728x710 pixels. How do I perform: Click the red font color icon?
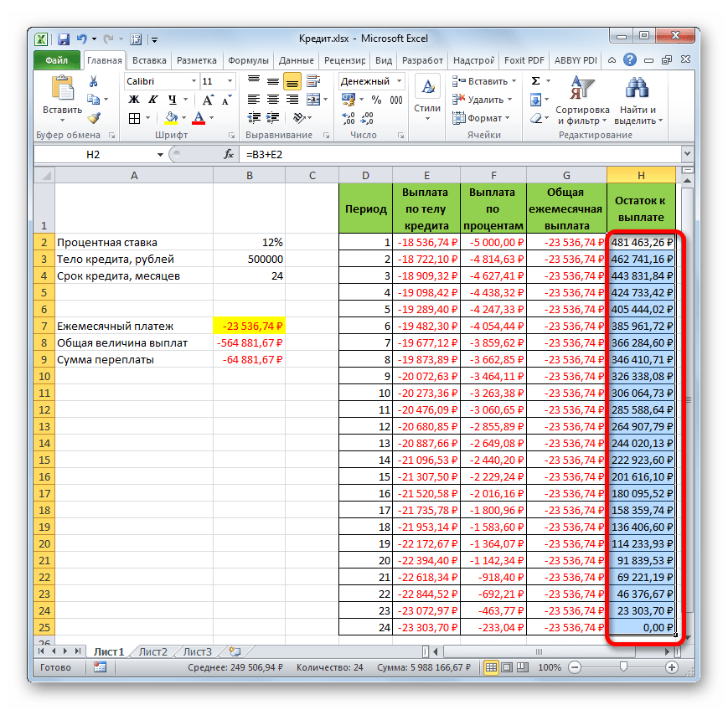[x=199, y=118]
